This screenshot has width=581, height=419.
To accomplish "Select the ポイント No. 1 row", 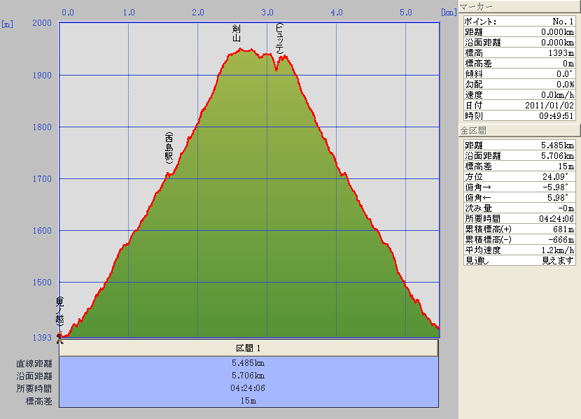I will coord(519,21).
